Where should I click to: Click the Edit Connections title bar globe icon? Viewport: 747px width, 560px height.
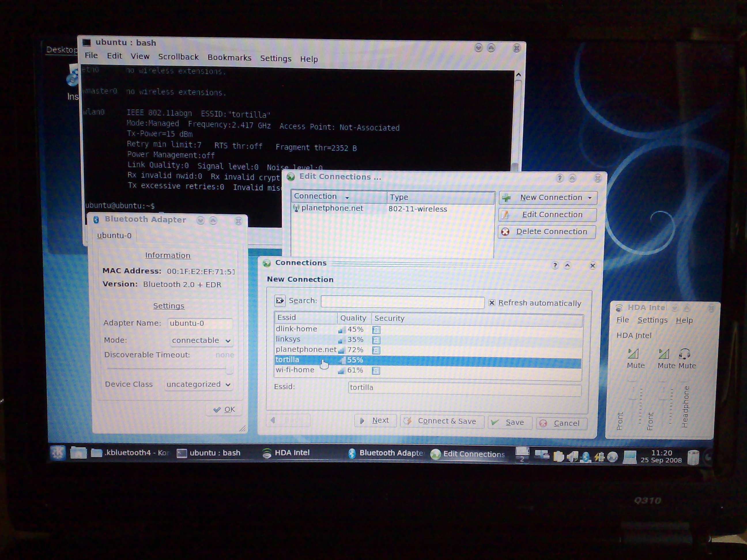[x=291, y=177]
